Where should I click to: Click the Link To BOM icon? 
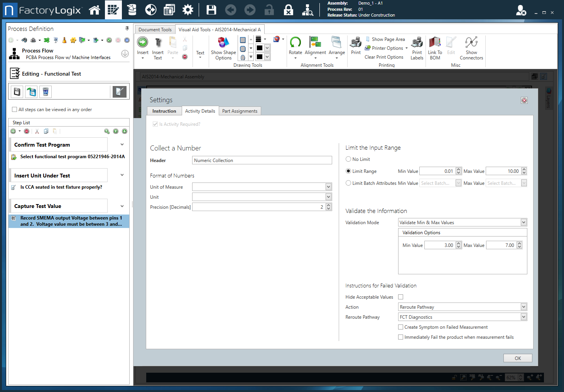click(435, 42)
